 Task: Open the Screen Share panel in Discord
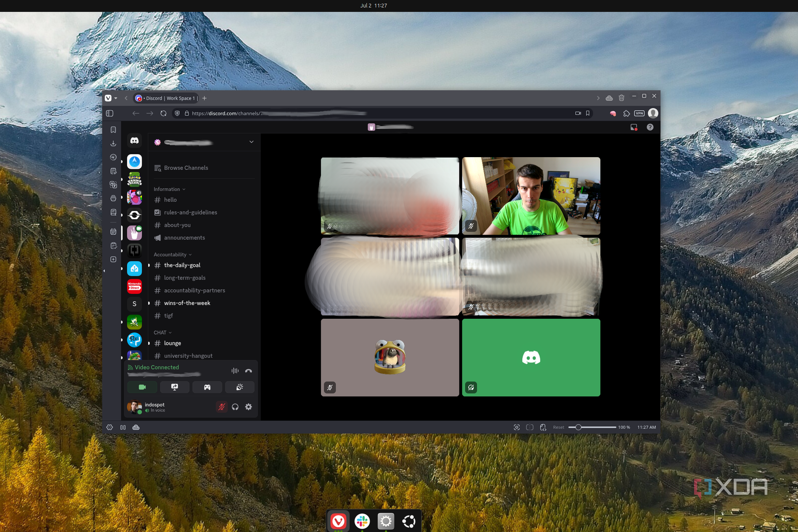click(x=175, y=387)
